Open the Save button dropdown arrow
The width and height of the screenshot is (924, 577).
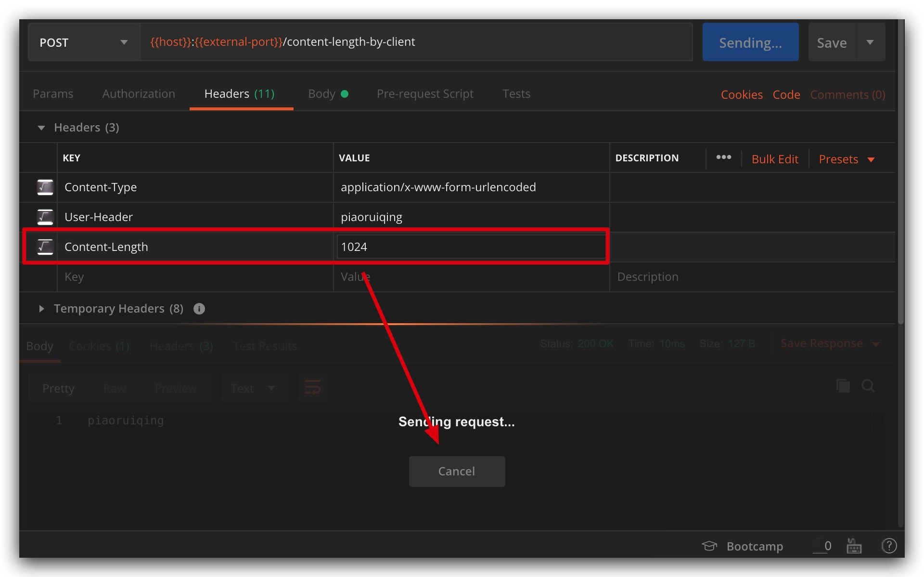(x=870, y=42)
